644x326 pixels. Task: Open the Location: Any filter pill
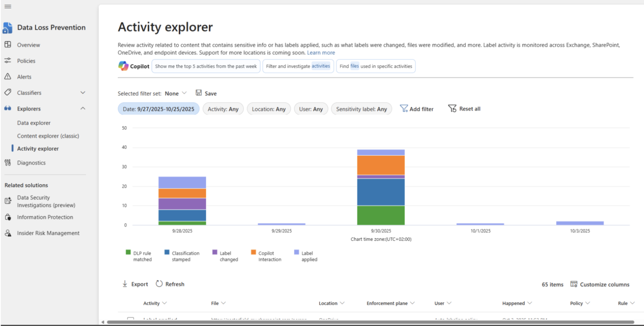tap(269, 109)
